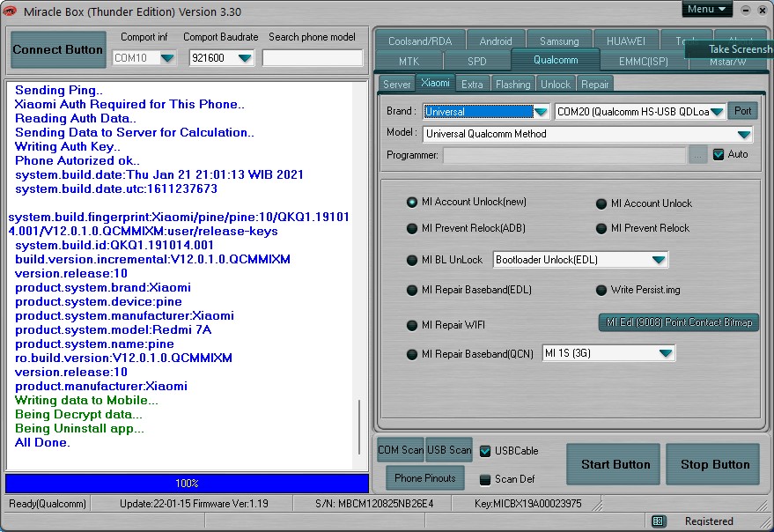Switch to the MTK tab
This screenshot has width=774, height=532.
(x=409, y=62)
